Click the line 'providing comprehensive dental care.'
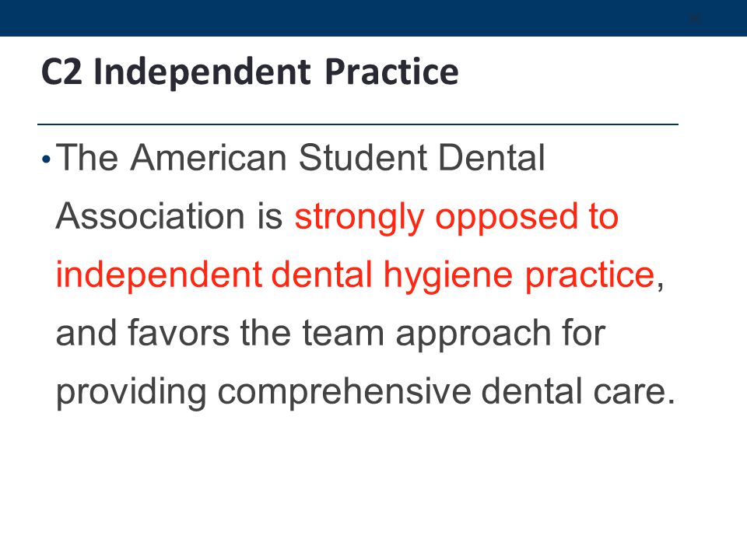 click(x=366, y=393)
